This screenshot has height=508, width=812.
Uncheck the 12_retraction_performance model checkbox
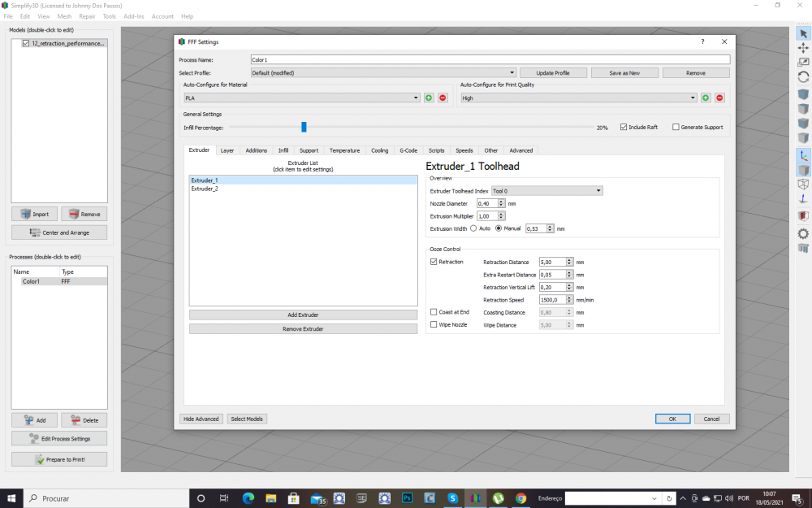(x=26, y=44)
